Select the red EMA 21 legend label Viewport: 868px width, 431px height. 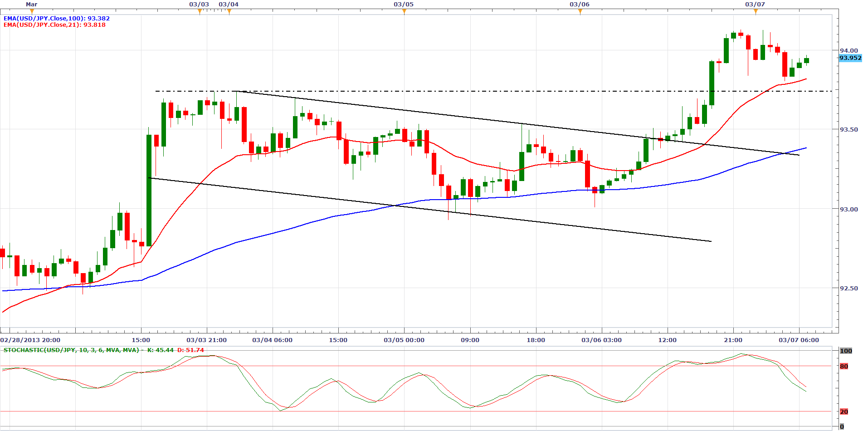pyautogui.click(x=54, y=25)
